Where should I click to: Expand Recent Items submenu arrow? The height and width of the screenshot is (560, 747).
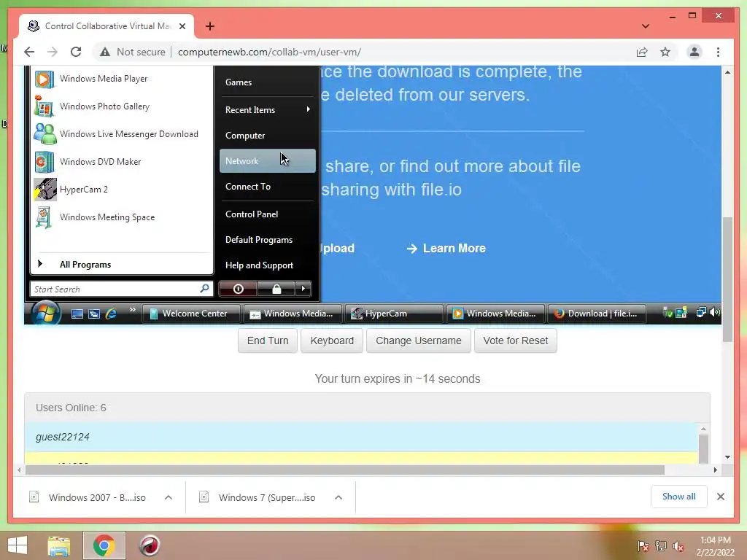coord(309,109)
